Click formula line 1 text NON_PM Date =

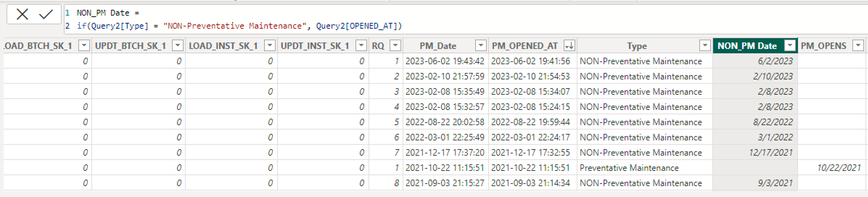(108, 13)
